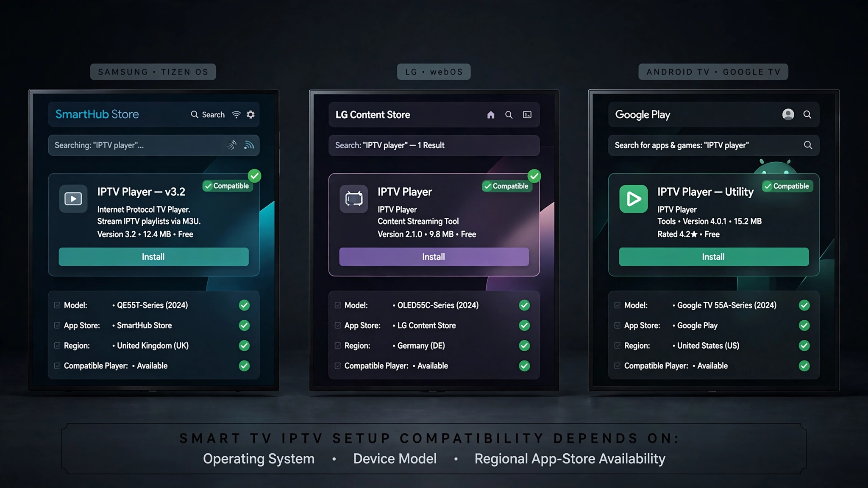
Task: Click green check beside Germany (DE) region
Action: pyautogui.click(x=525, y=346)
